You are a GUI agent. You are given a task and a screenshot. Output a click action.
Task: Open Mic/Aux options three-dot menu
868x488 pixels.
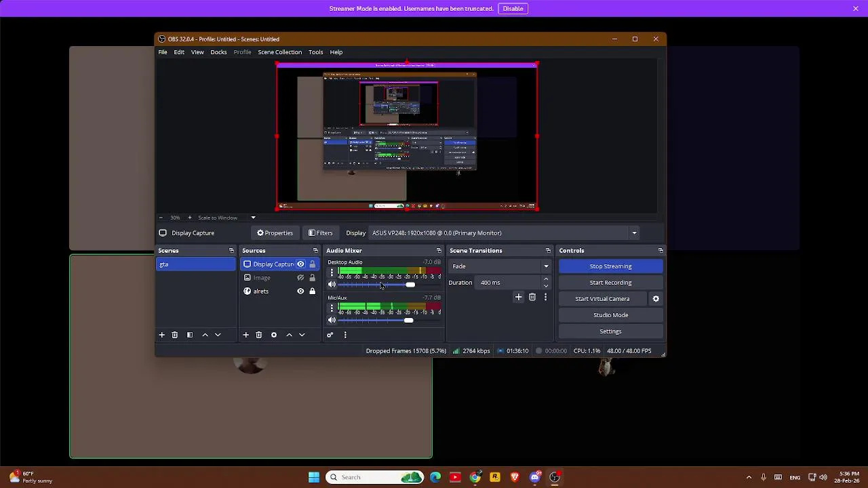(332, 308)
